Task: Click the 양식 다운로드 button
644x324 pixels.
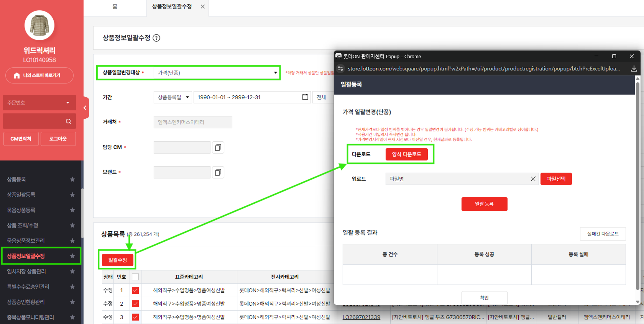Action: (407, 154)
